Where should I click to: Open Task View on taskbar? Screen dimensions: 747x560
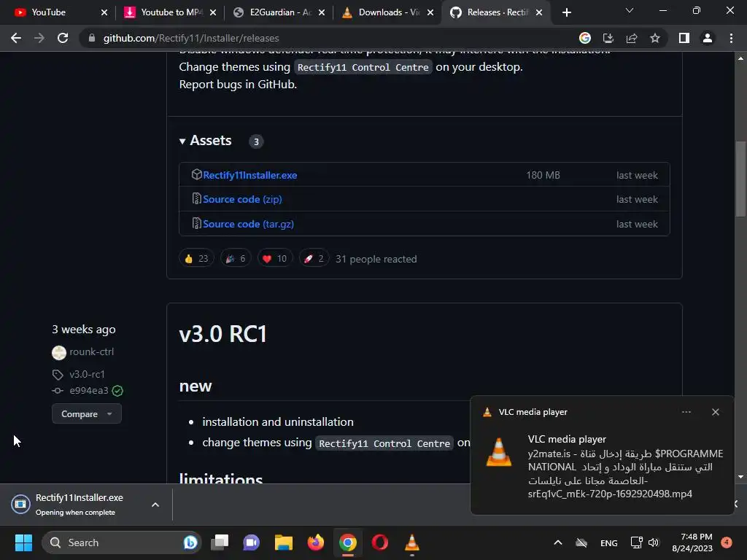coord(220,542)
